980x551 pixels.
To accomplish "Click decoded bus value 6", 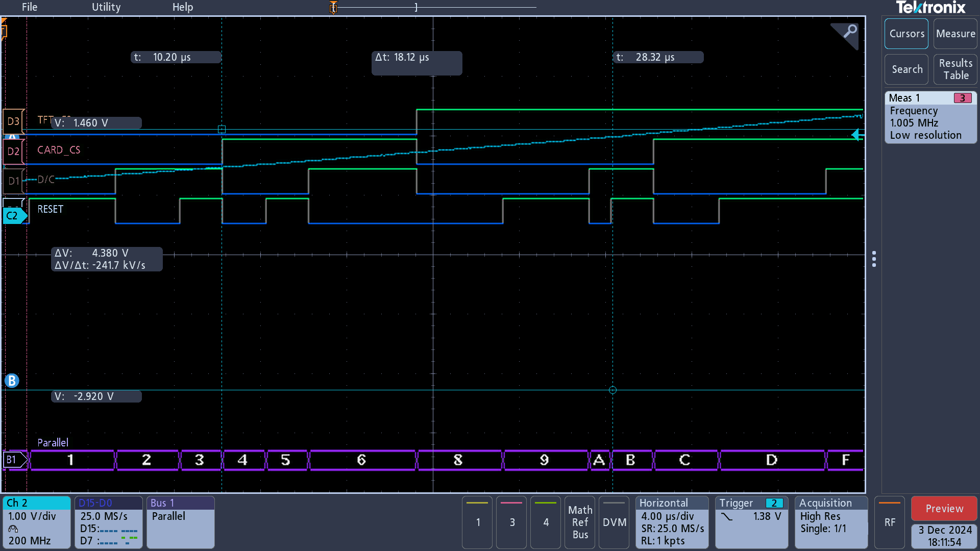I will pos(361,460).
